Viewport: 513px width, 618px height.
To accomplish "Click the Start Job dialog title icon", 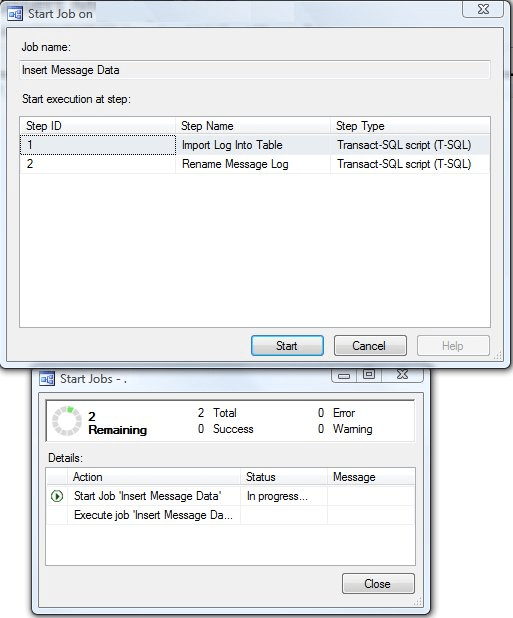I will pos(15,14).
